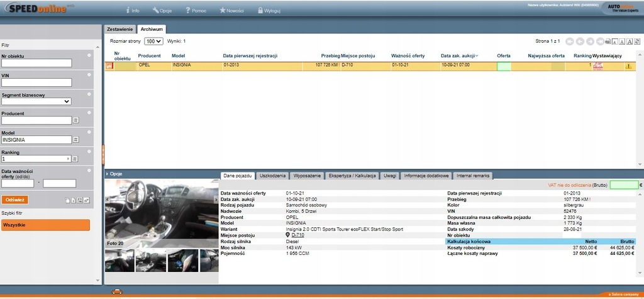Viewport: 644px width, 299px height.
Task: Click the green Brutto offer input field
Action: click(x=623, y=185)
